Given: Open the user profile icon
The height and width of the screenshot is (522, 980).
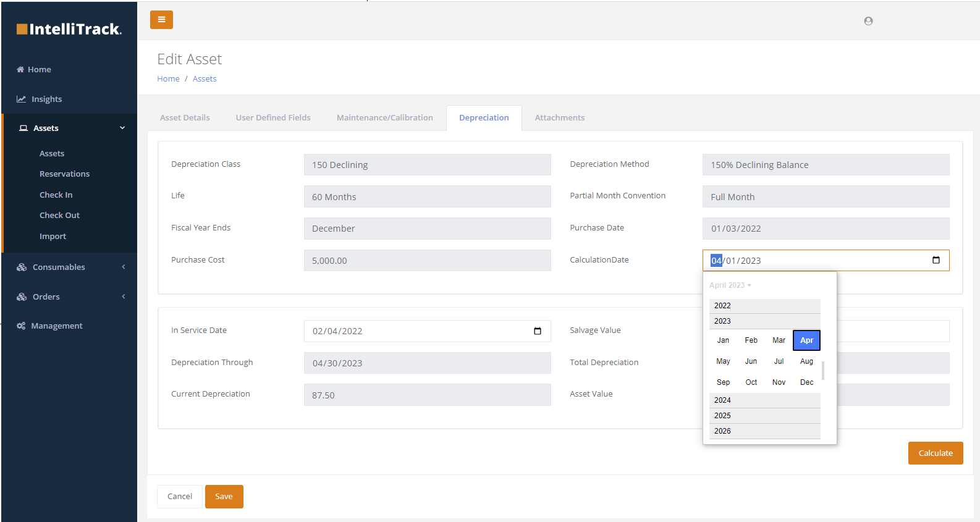Looking at the screenshot, I should click(x=868, y=21).
